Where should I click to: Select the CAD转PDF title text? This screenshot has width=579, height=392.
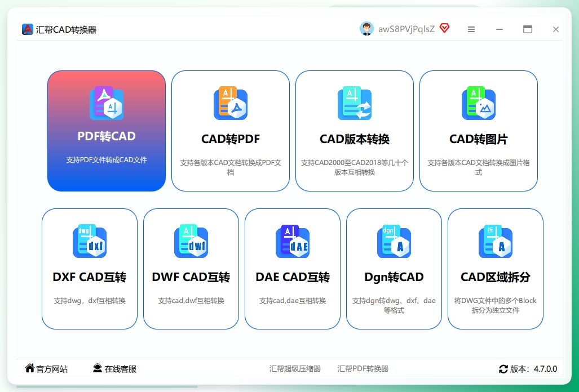pyautogui.click(x=231, y=139)
